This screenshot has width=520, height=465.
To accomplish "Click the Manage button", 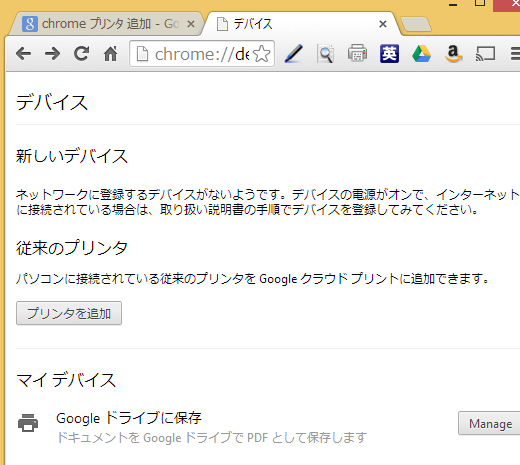I will tap(489, 423).
